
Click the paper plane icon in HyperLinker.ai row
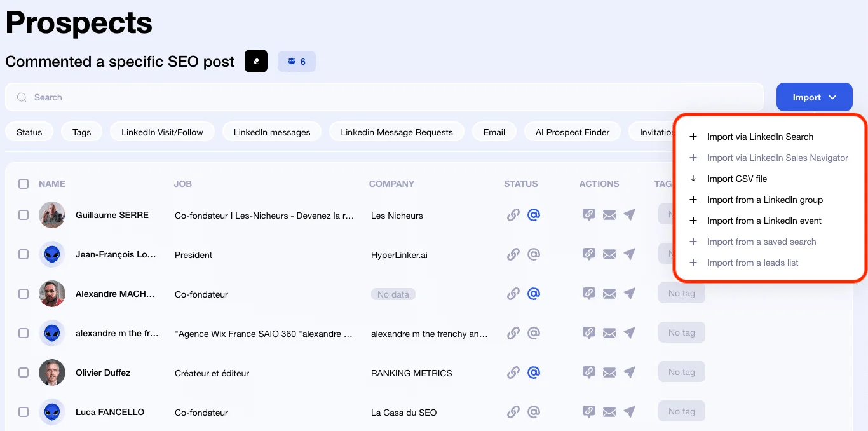630,254
